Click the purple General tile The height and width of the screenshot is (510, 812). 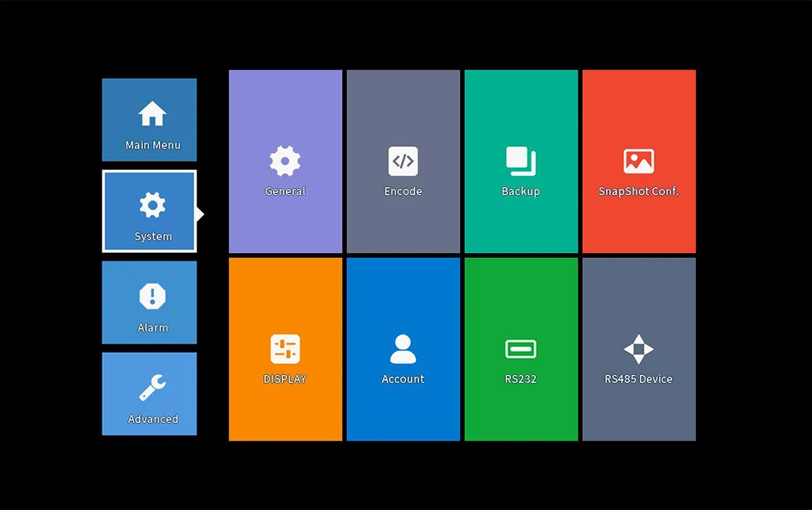coord(285,161)
